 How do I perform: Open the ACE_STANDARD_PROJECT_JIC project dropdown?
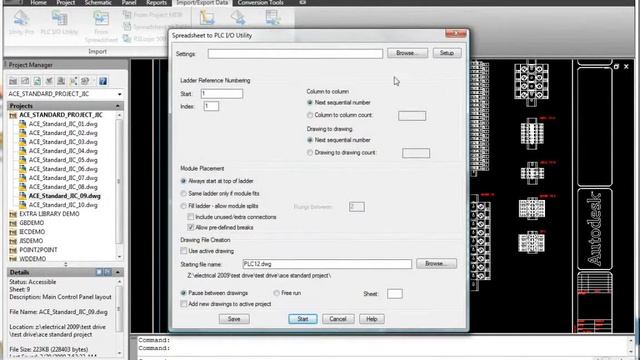point(120,94)
